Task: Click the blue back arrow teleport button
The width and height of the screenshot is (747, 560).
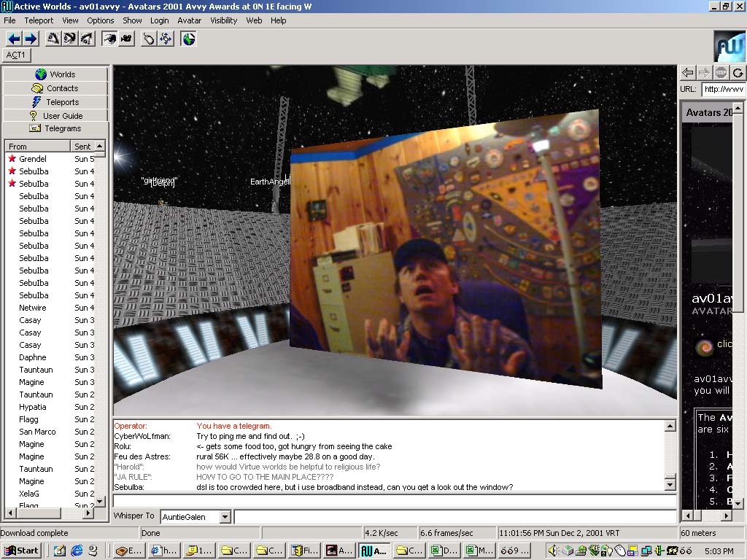Action: (14, 39)
